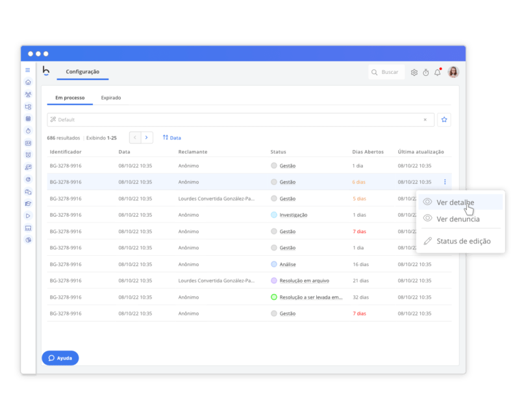The image size is (526, 420).
Task: Go to the previous results page
Action: pos(135,138)
